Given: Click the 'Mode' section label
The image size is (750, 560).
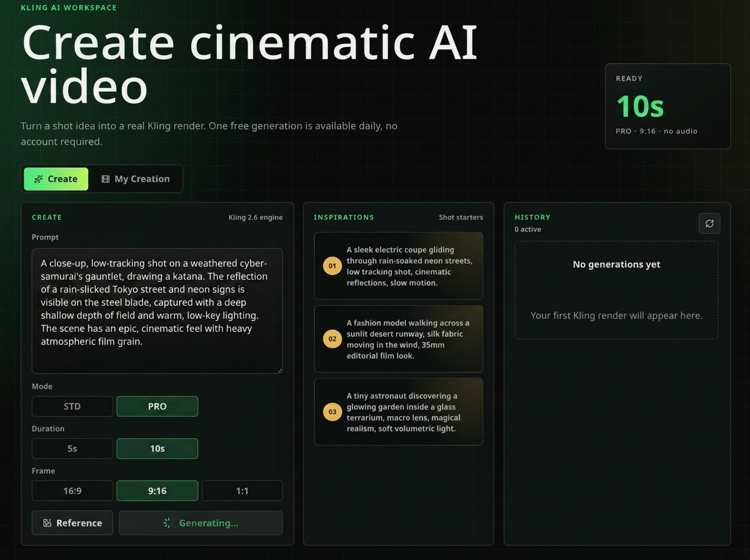Looking at the screenshot, I should 42,386.
